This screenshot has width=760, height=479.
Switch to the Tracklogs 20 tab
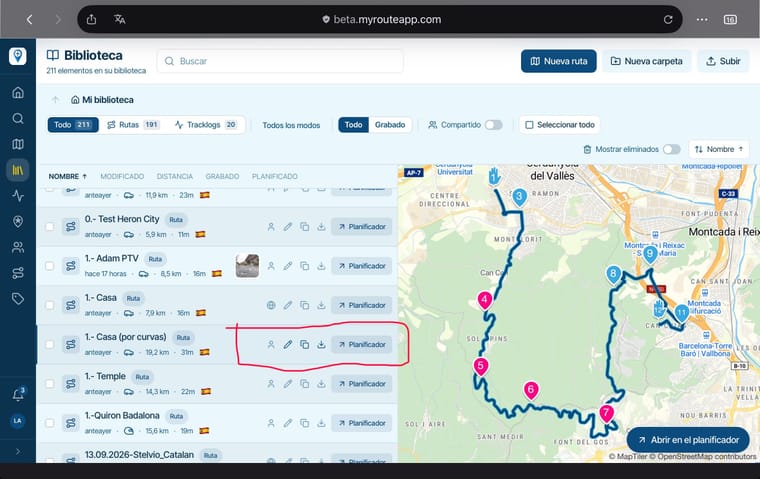click(206, 125)
